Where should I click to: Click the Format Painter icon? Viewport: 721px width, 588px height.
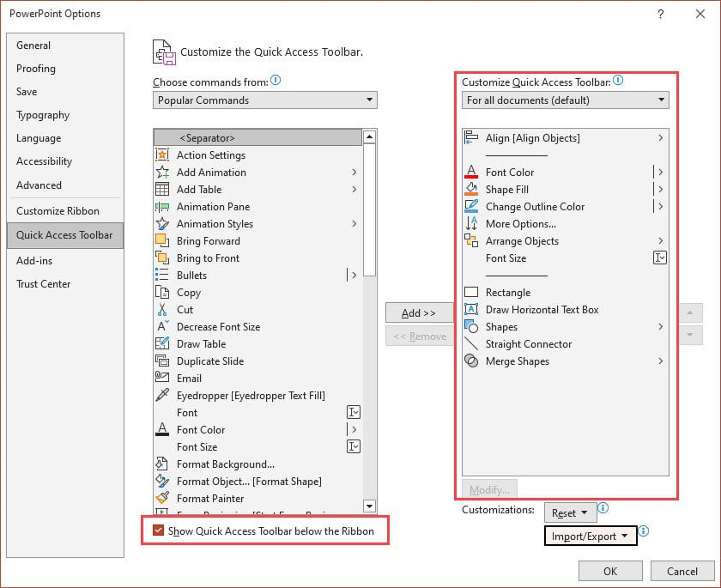coord(165,499)
